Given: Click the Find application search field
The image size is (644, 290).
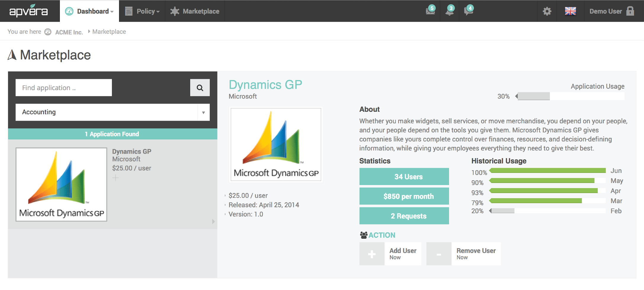Looking at the screenshot, I should (64, 87).
